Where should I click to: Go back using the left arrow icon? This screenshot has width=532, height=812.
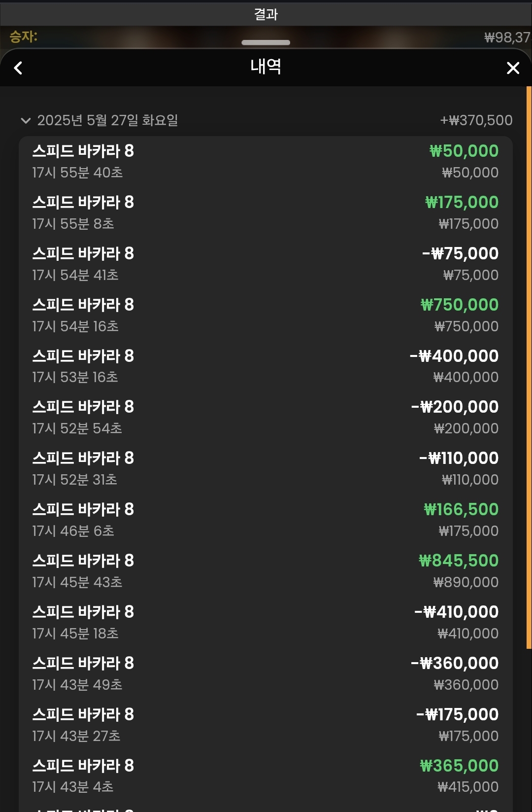[x=18, y=68]
